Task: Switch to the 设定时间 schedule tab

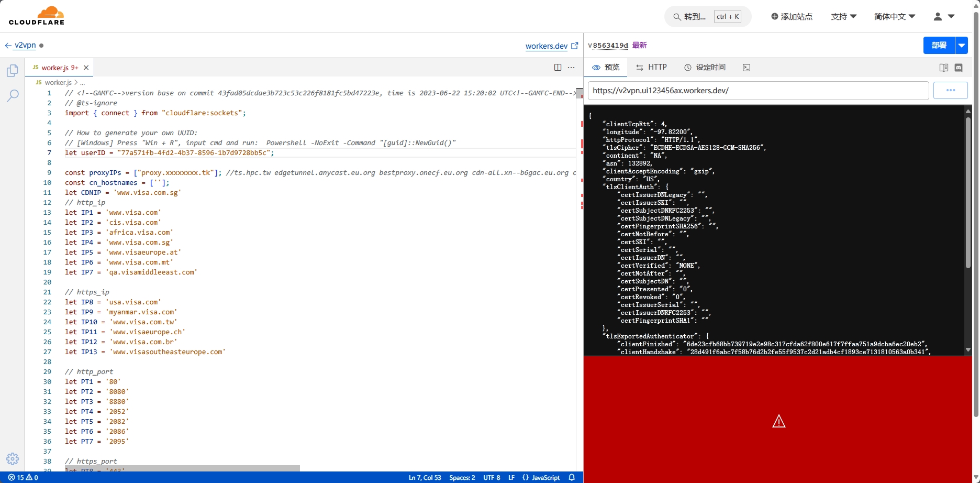Action: tap(705, 68)
